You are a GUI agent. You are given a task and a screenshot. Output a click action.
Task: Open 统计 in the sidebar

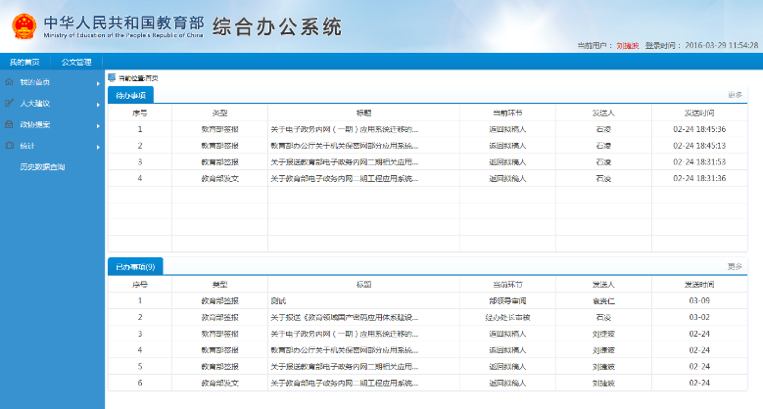27,146
